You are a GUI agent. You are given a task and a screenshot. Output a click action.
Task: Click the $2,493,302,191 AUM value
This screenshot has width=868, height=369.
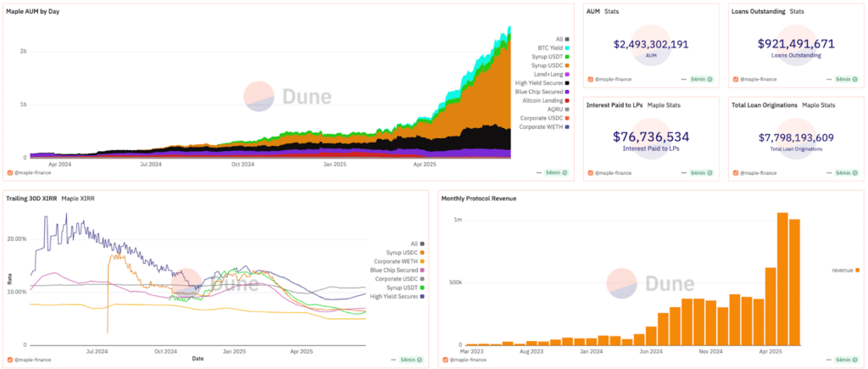pyautogui.click(x=650, y=44)
